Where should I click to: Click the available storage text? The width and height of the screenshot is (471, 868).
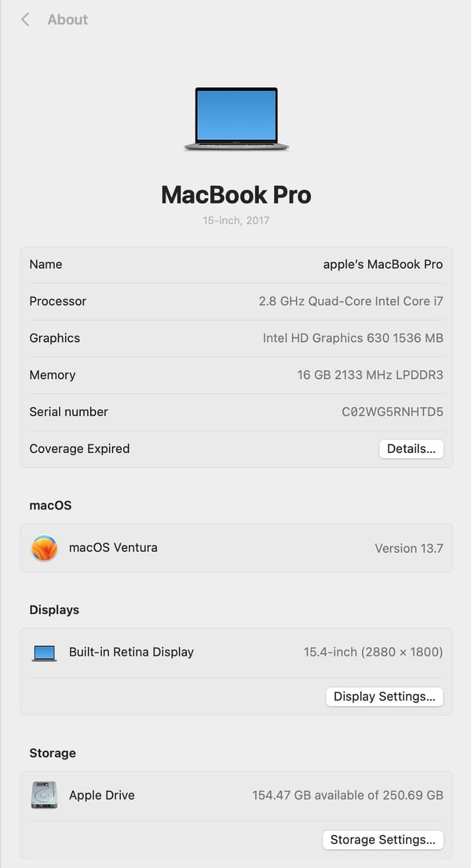[348, 795]
